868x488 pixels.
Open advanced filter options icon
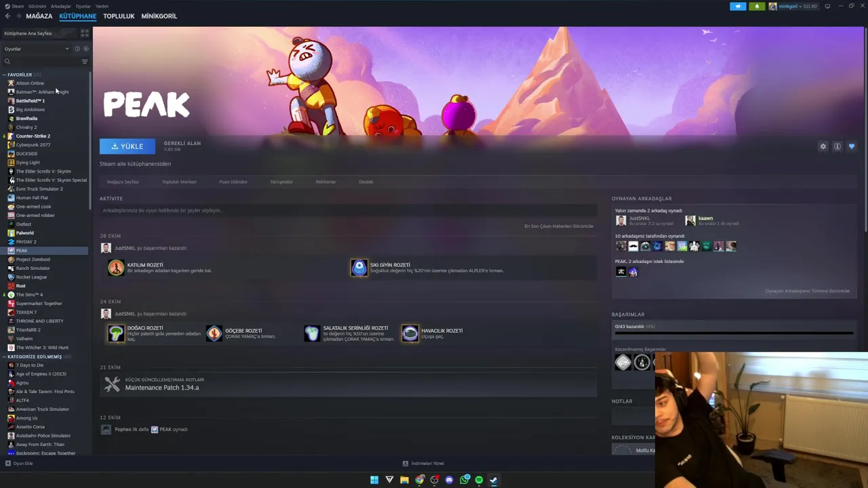tap(85, 62)
